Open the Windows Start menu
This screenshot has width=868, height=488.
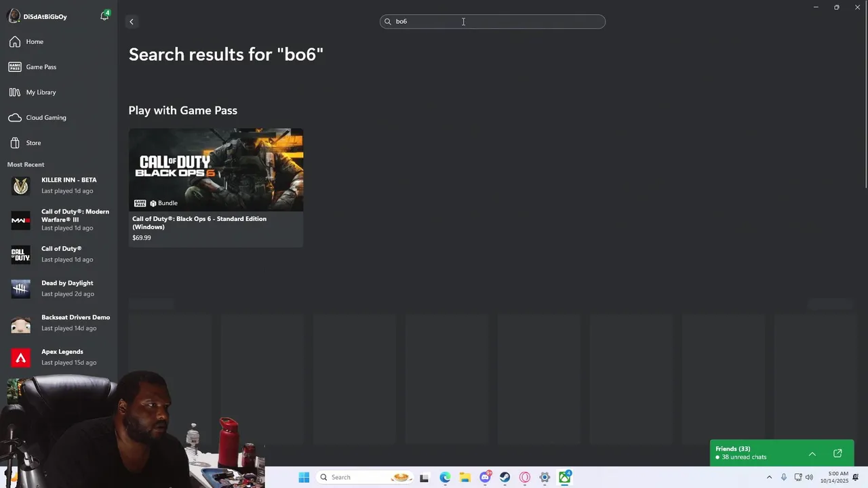tap(304, 477)
